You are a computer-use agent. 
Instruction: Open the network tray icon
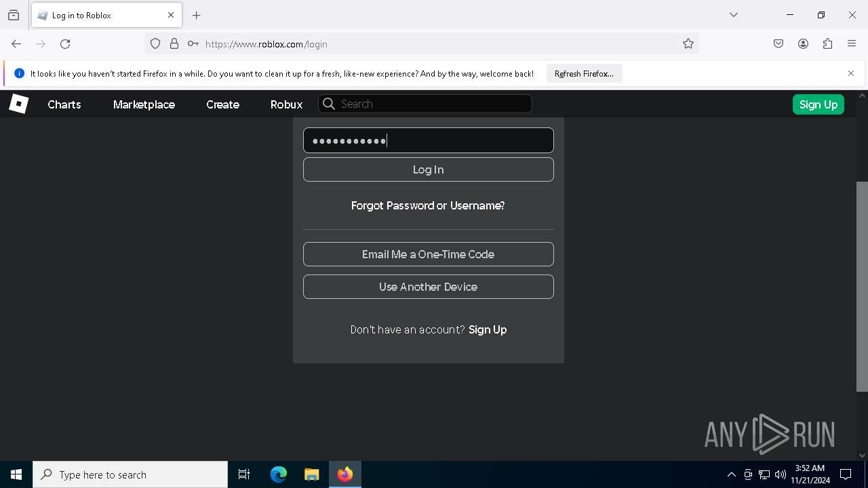(764, 474)
